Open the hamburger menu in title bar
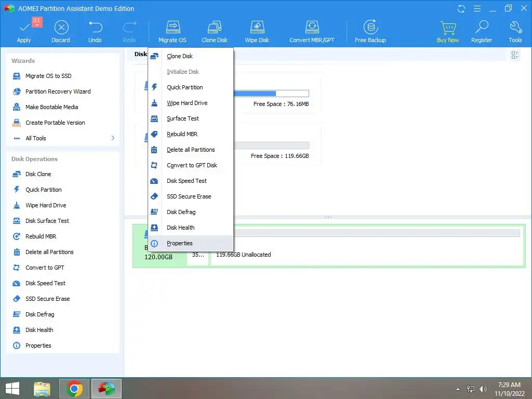Viewport: 532px width, 399px height. point(477,8)
